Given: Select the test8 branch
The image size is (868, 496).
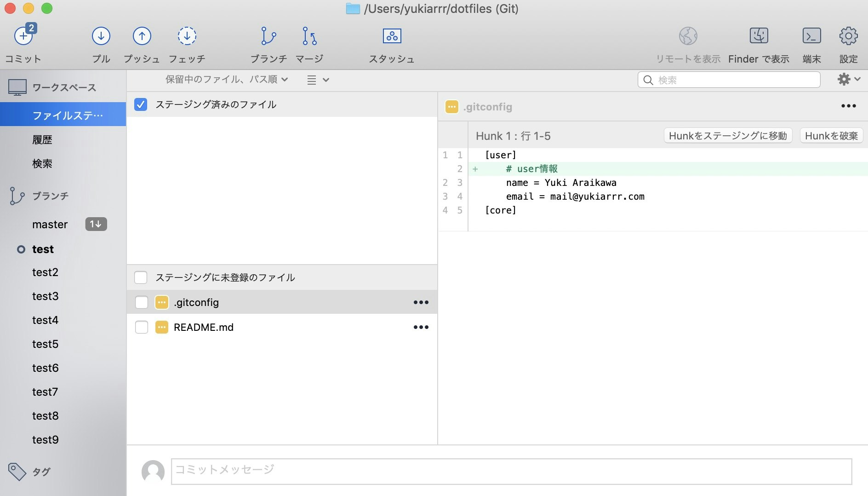Looking at the screenshot, I should pos(45,416).
